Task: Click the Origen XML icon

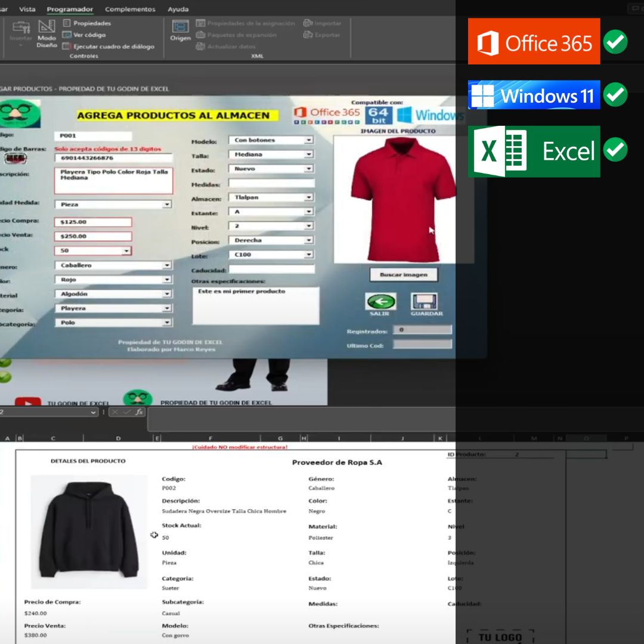Action: [180, 30]
